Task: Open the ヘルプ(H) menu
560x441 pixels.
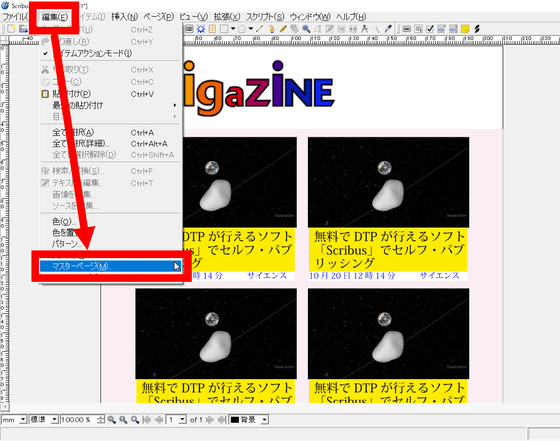Action: pos(351,16)
